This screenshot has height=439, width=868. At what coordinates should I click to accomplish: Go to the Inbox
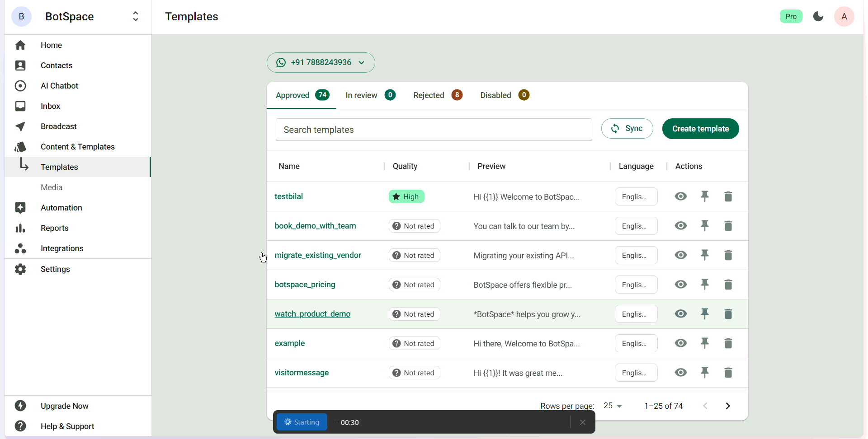(x=78, y=106)
